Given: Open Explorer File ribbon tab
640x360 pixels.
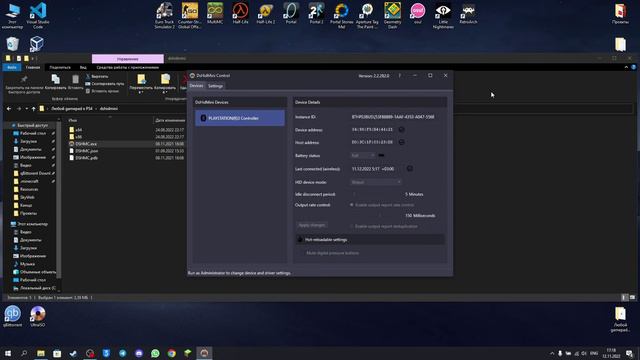Looking at the screenshot, I should coord(12,67).
